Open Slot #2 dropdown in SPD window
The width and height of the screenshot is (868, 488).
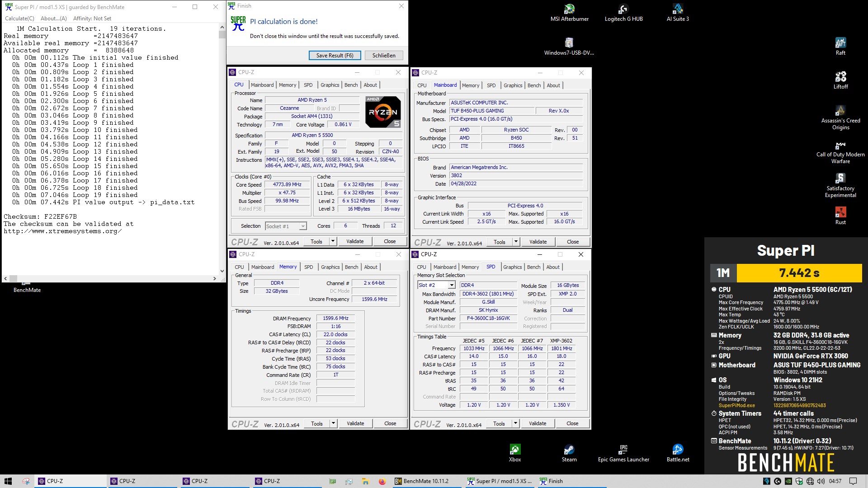[x=436, y=285]
